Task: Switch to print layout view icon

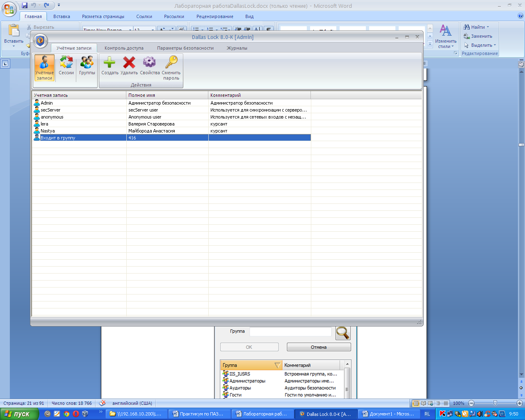Action: (416, 403)
